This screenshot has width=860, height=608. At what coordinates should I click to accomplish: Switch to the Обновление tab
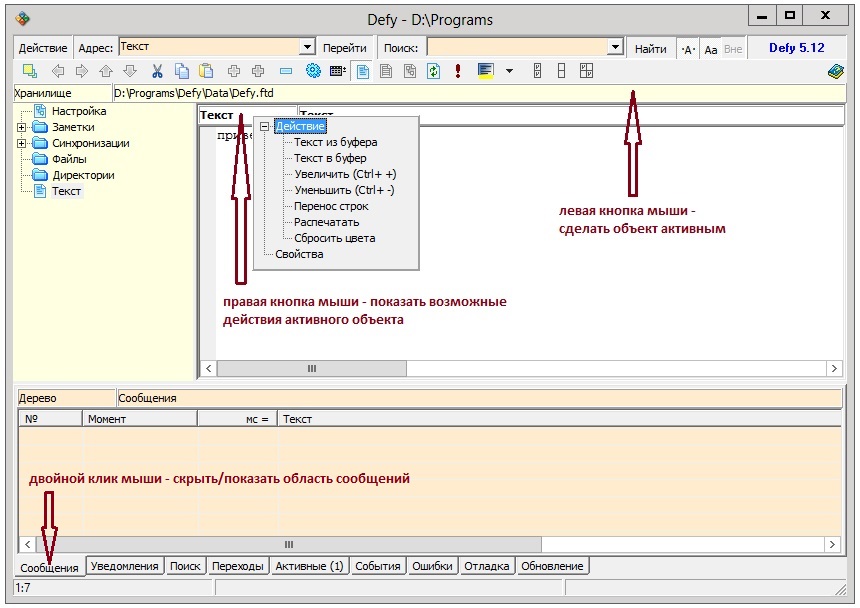pyautogui.click(x=552, y=566)
